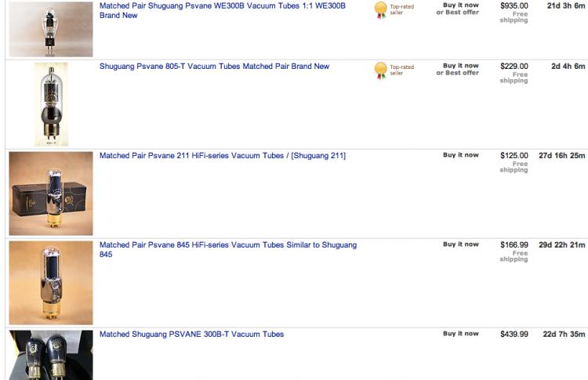This screenshot has height=380, width=588.
Task: Click the $439.99 price of the 300B-T listing
Action: pyautogui.click(x=514, y=335)
